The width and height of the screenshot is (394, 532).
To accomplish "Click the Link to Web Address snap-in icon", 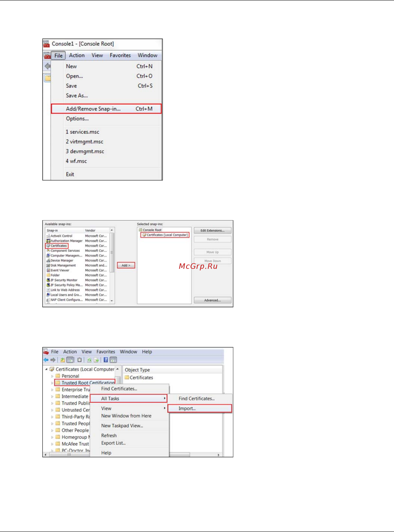I will (48, 290).
